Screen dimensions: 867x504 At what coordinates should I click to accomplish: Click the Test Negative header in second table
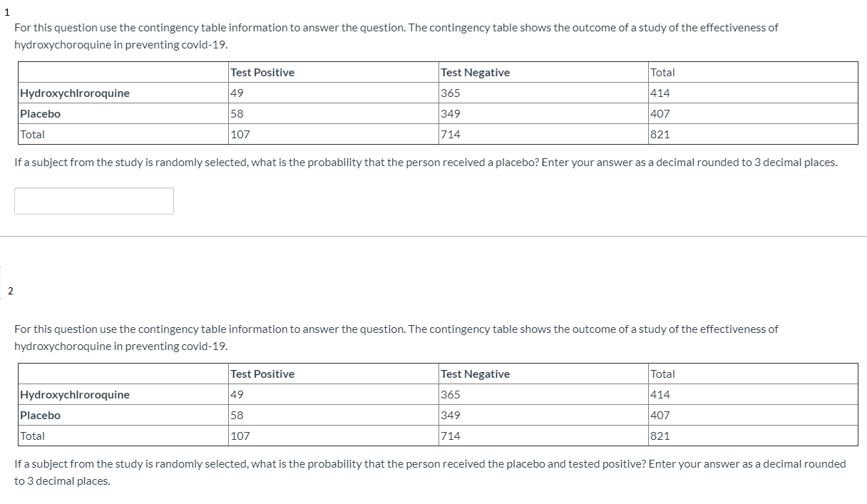click(475, 374)
